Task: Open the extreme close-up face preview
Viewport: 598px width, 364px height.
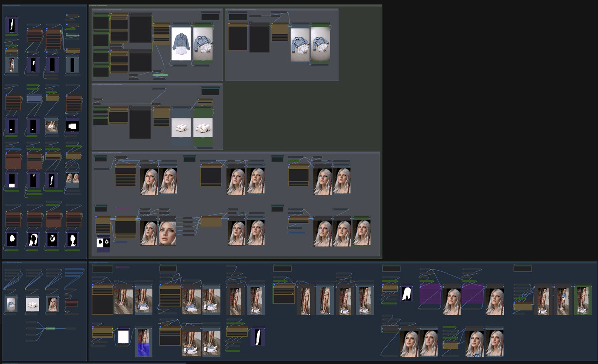Action: point(168,234)
